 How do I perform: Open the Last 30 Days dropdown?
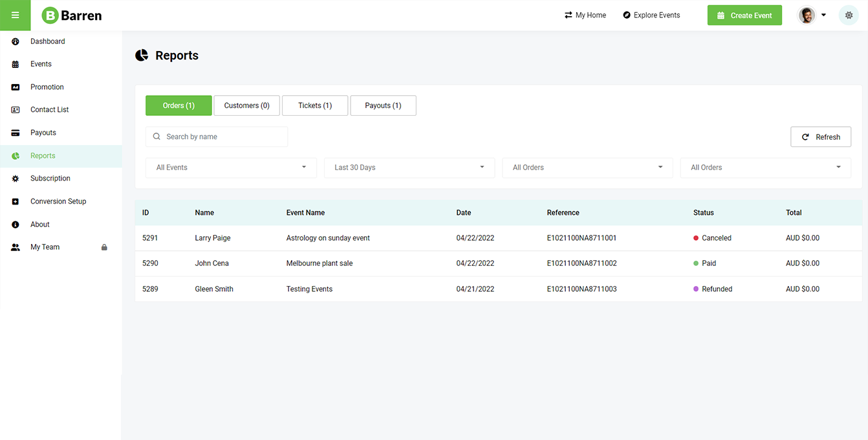(409, 168)
